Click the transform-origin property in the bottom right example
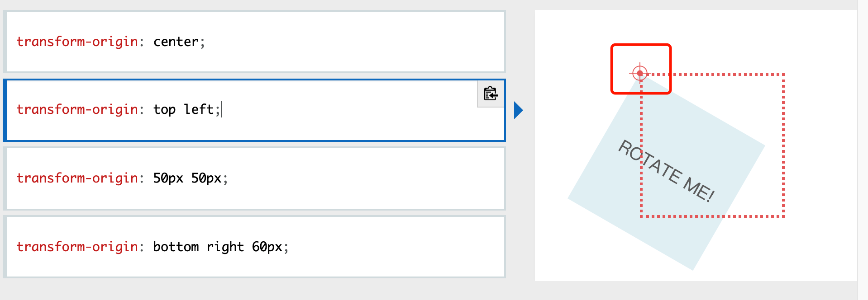The width and height of the screenshot is (868, 300). pyautogui.click(x=77, y=247)
